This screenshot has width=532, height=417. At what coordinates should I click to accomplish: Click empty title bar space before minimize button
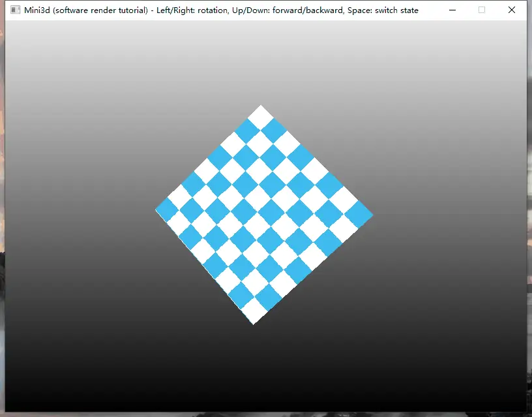pyautogui.click(x=429, y=10)
